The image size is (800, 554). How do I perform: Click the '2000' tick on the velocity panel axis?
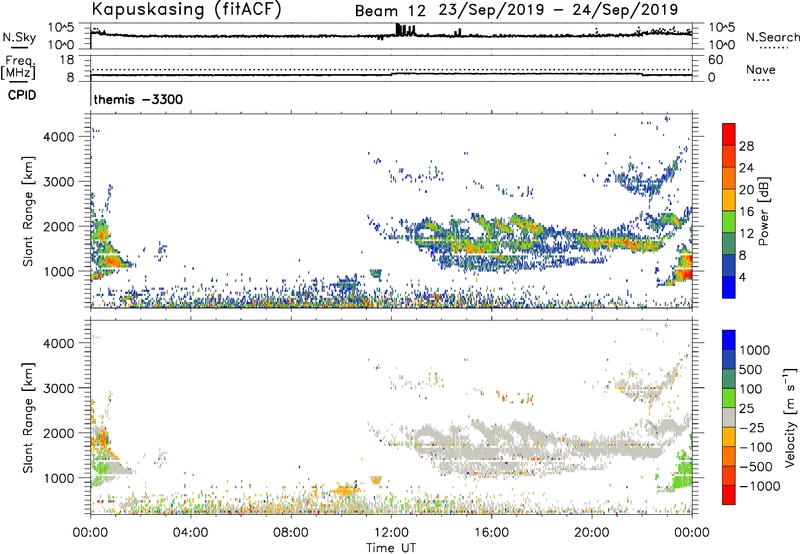click(x=58, y=433)
